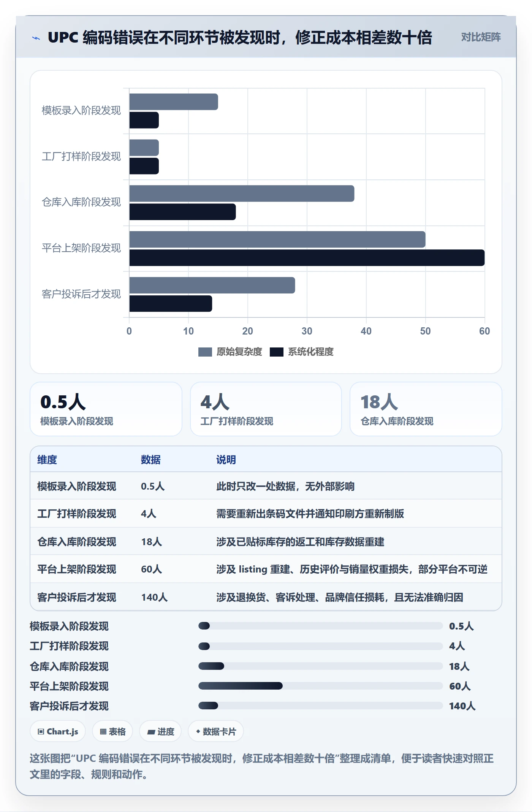Click 平台上架阶段发现 系统化程度 dark bar

coord(307,258)
